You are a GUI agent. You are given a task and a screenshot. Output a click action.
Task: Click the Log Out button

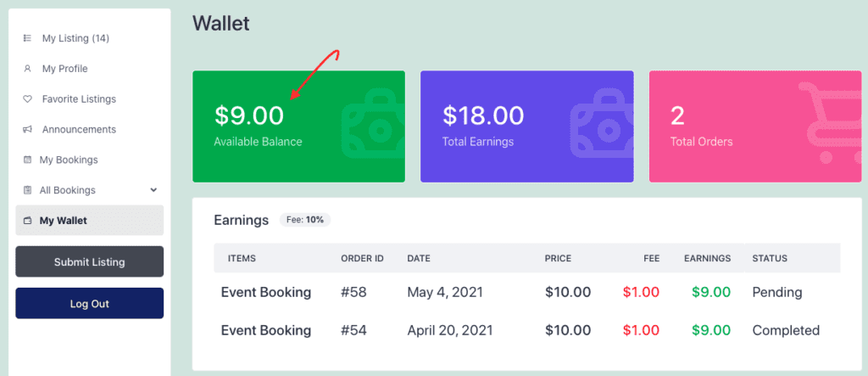[90, 303]
